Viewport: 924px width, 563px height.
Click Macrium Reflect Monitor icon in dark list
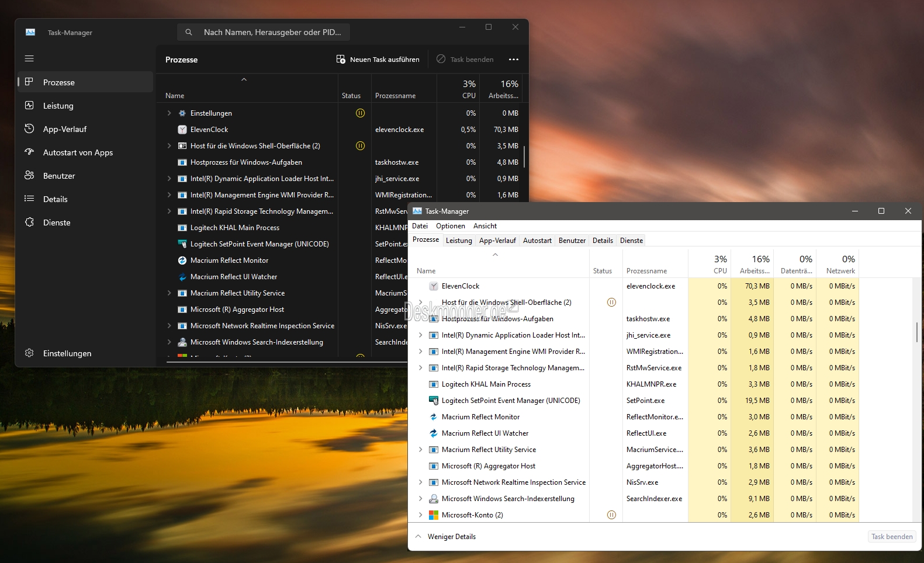182,260
